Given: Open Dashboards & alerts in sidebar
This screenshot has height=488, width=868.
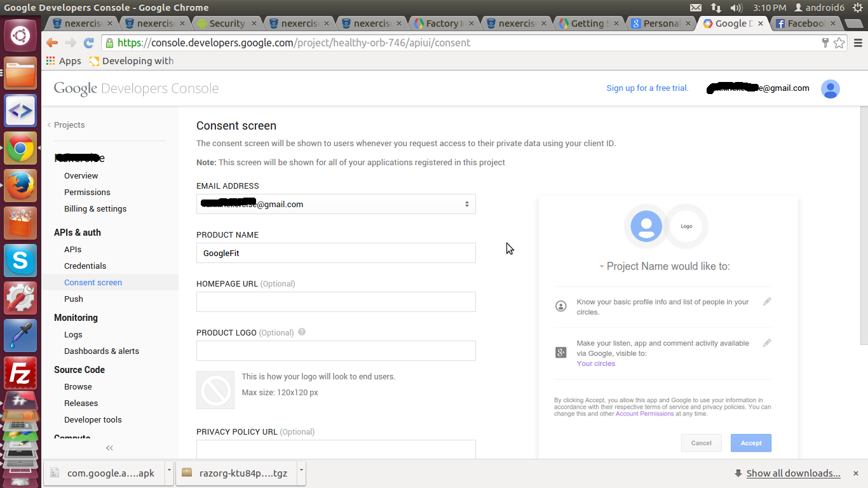Looking at the screenshot, I should 102,351.
